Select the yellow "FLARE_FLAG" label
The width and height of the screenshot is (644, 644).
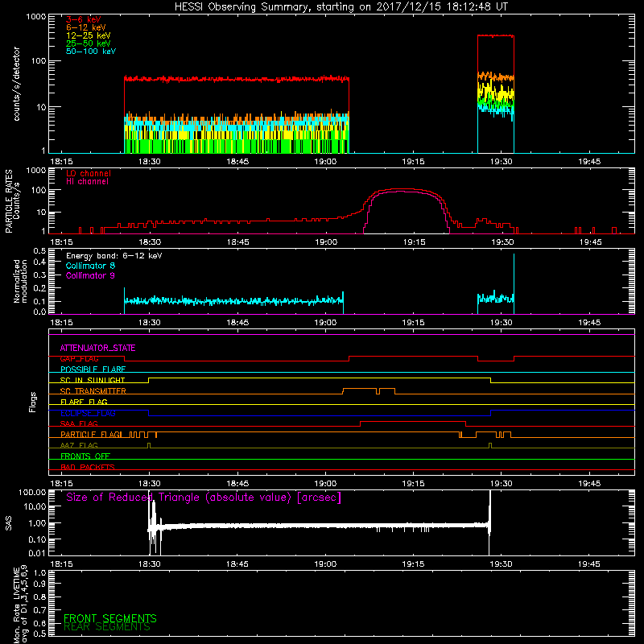coord(84,402)
